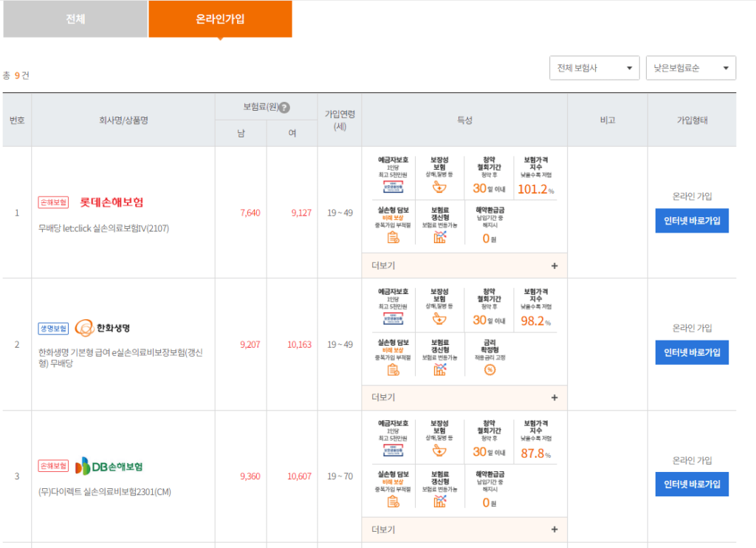Click 보험료 갱신형 chart icon in 롯데손해보험 row

(440, 237)
